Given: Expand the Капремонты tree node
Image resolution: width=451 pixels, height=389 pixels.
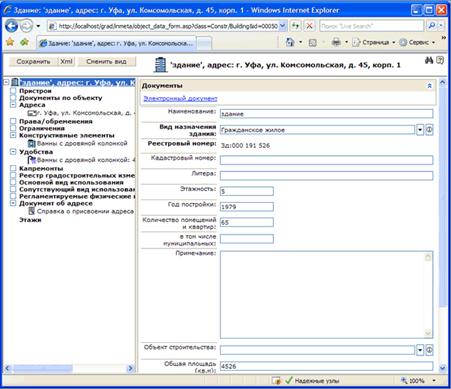Looking at the screenshot, I should coord(13,168).
